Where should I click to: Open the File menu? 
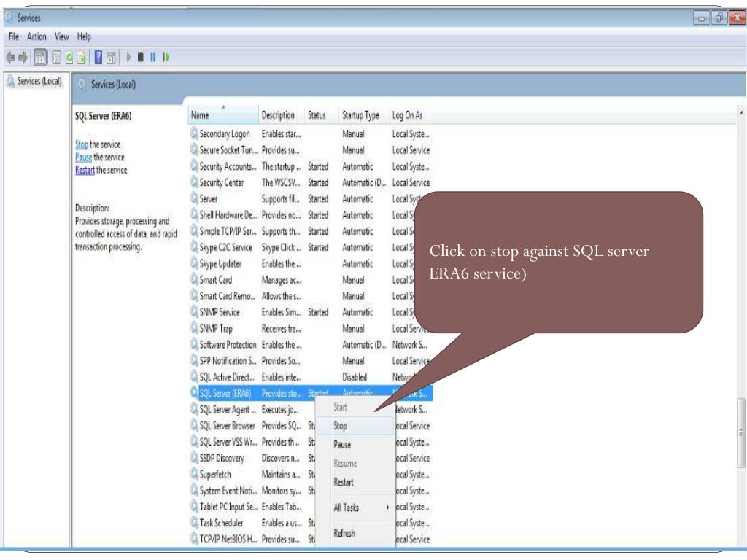tap(14, 36)
